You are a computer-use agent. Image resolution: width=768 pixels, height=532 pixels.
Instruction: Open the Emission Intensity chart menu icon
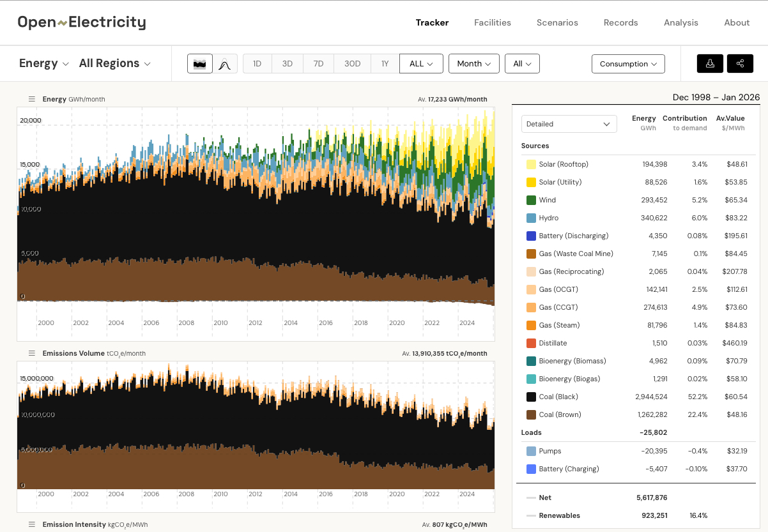(x=31, y=524)
